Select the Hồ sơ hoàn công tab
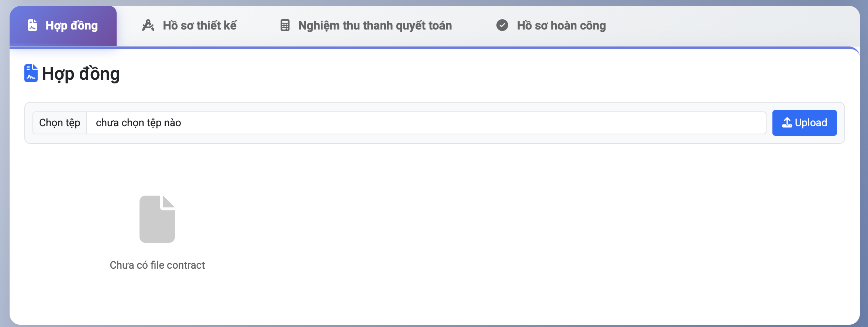 [x=561, y=25]
